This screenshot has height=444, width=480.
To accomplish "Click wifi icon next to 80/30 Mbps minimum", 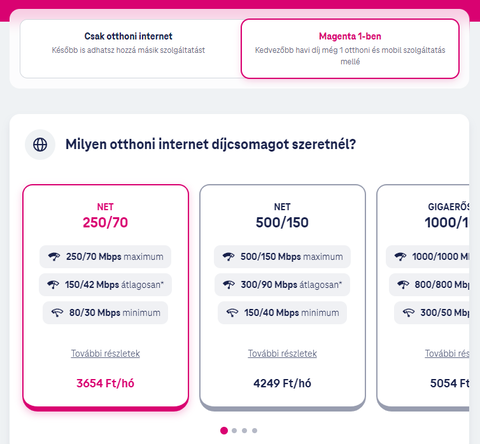I will [x=57, y=313].
